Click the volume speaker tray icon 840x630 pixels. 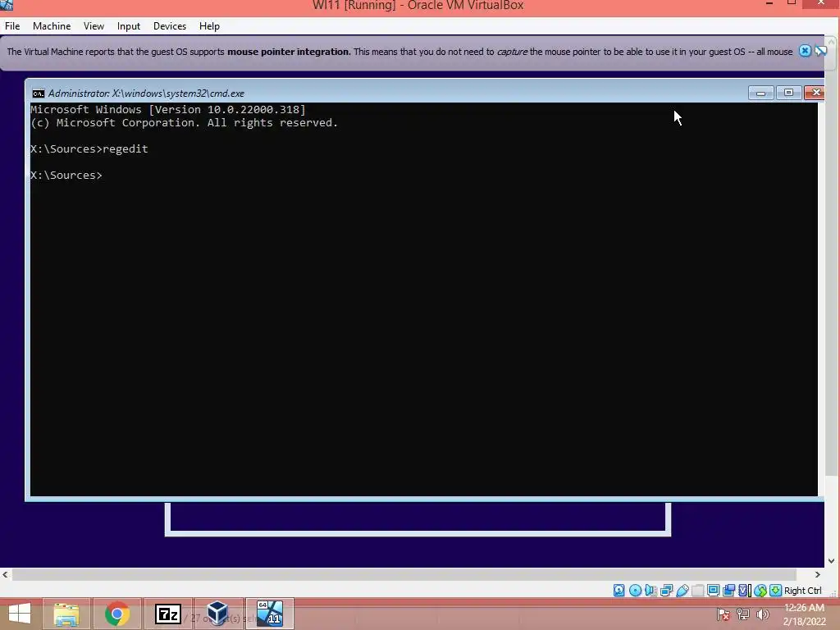point(763,614)
